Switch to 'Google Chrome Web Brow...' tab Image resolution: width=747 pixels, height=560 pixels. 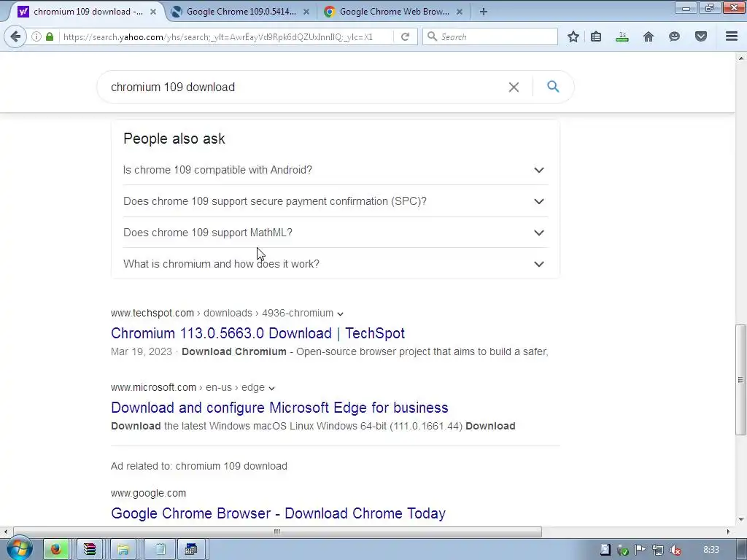(x=394, y=12)
